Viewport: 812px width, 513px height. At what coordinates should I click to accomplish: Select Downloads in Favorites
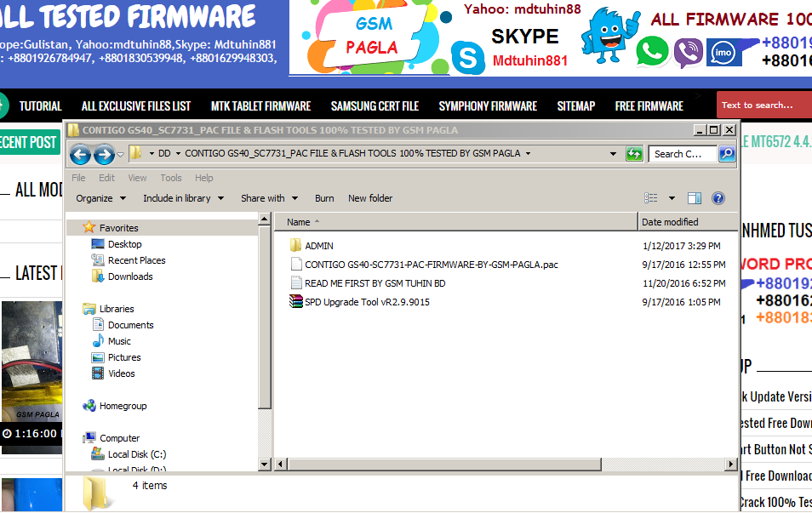click(x=130, y=276)
